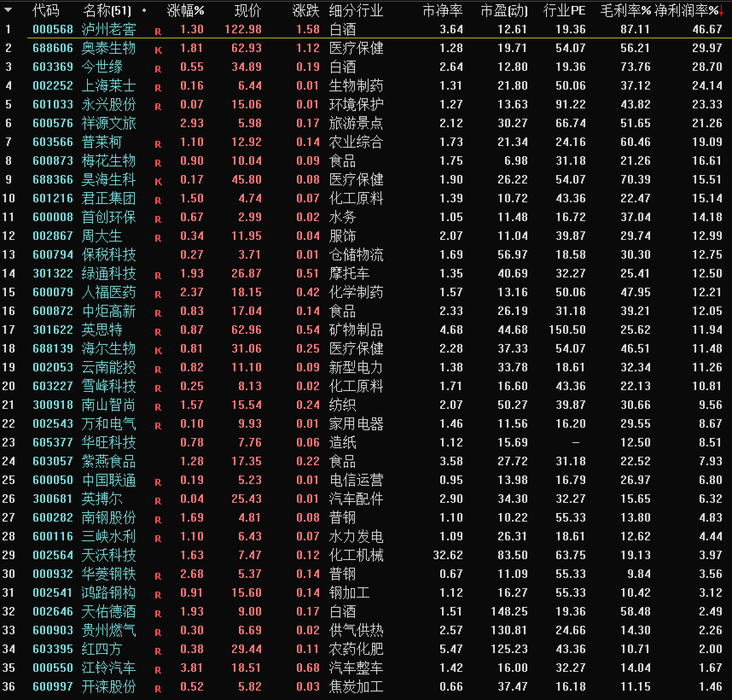
Task: Sort by 市盈(动) column header
Action: pos(504,10)
